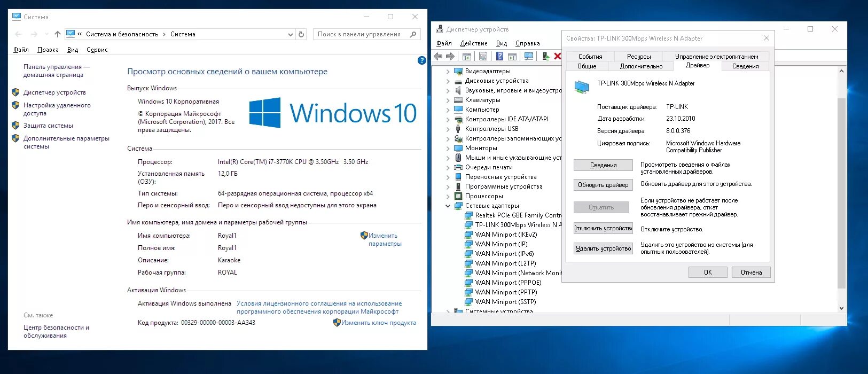Open Сервис menu in System window

(97, 50)
